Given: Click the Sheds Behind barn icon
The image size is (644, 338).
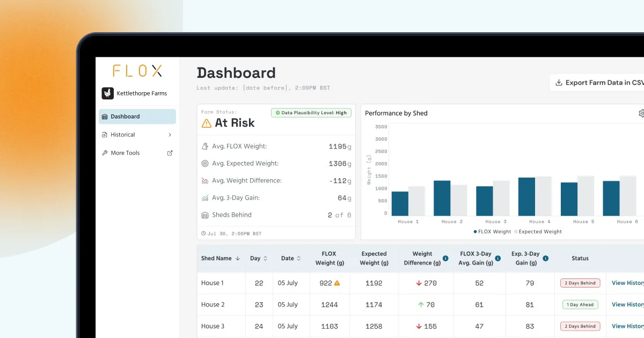Looking at the screenshot, I should coord(205,215).
